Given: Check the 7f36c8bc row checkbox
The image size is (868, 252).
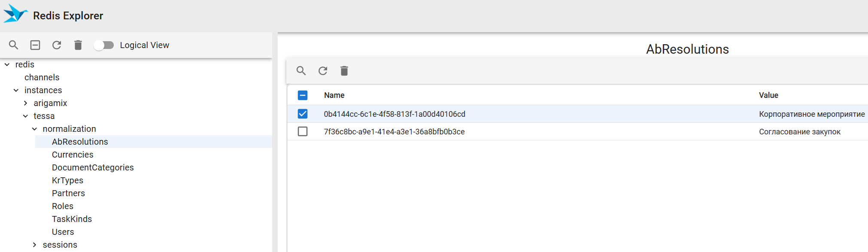Looking at the screenshot, I should [x=303, y=131].
